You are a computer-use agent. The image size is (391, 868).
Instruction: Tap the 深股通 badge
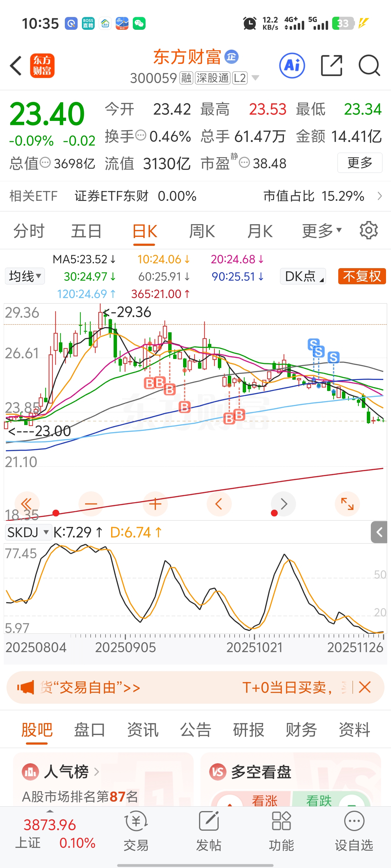click(213, 78)
